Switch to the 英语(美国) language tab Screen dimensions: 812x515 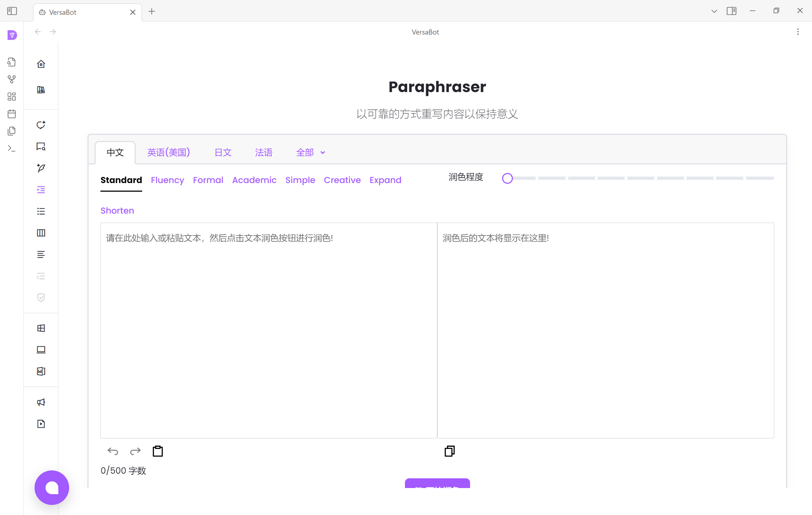168,152
